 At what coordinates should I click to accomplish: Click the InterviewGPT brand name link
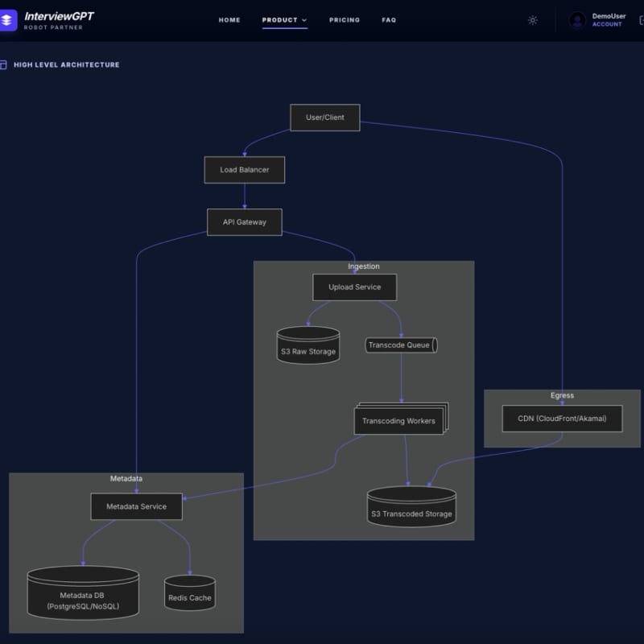click(59, 16)
